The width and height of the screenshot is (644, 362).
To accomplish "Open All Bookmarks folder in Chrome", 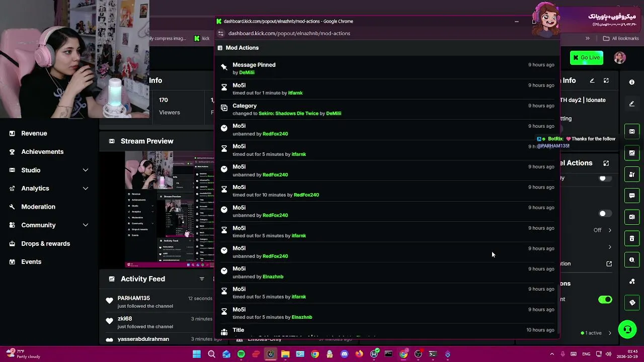I will [621, 39].
